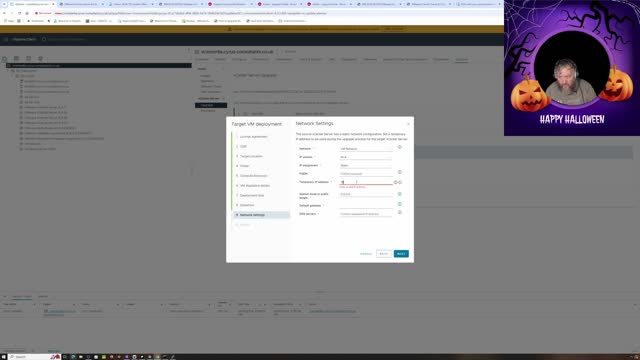The height and width of the screenshot is (360, 640).
Task: Click the info icon beside DNS servers
Action: pyautogui.click(x=400, y=212)
